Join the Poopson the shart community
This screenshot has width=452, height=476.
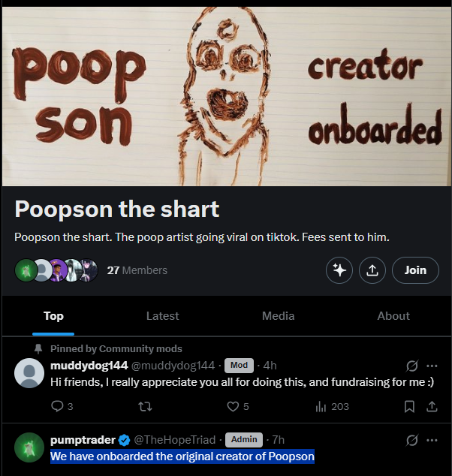click(415, 270)
